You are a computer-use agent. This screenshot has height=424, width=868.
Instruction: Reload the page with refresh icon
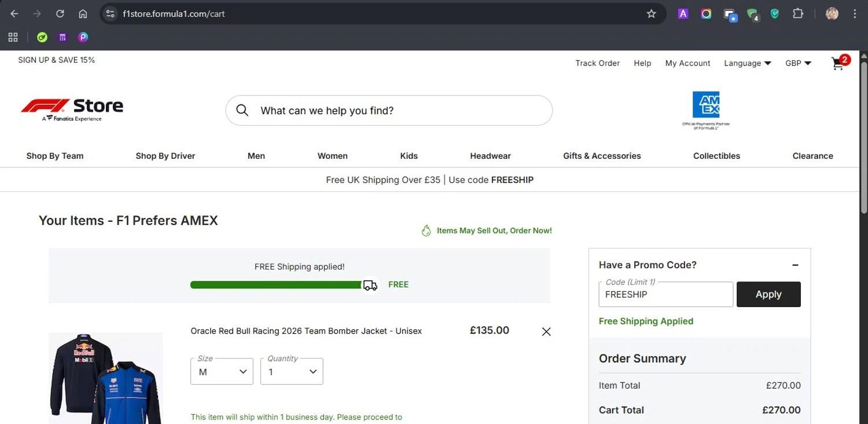pos(60,14)
